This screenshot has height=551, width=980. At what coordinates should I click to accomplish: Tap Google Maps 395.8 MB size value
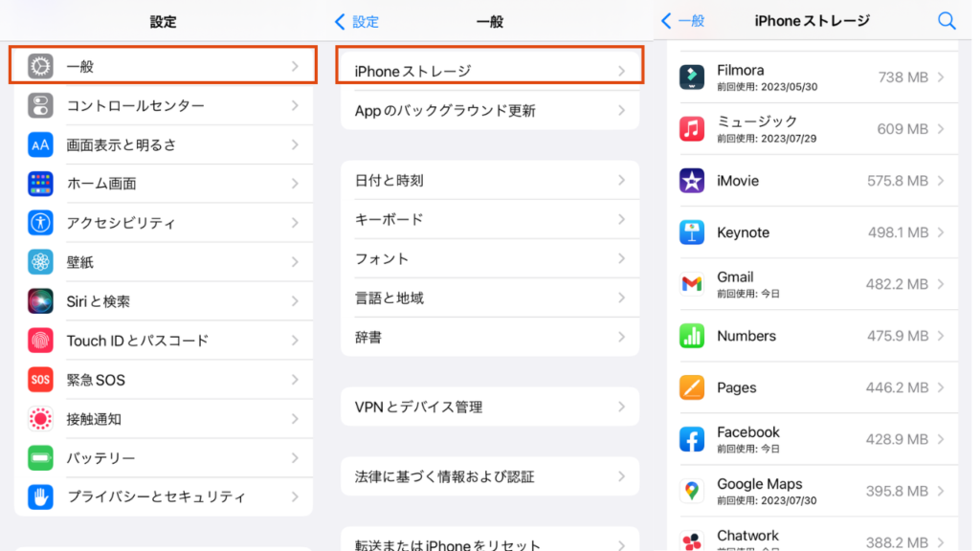pos(897,492)
